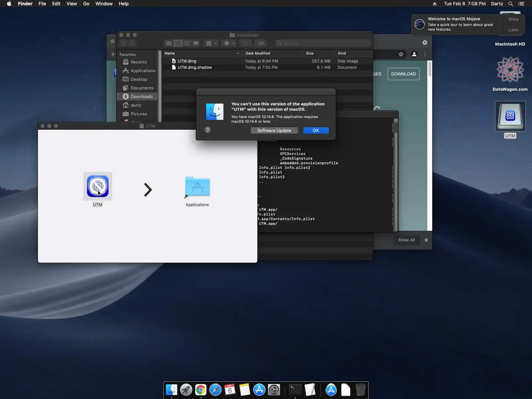The height and width of the screenshot is (399, 532).
Task: Switch Downloads window to gallery view
Action: coord(196,43)
